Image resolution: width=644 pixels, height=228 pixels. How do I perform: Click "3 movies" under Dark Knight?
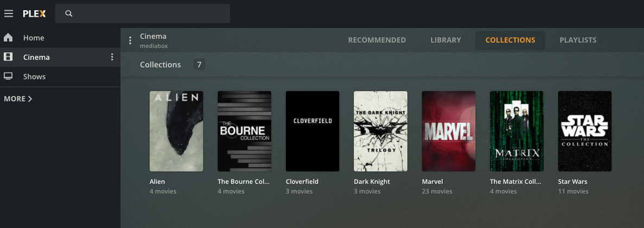(x=368, y=192)
